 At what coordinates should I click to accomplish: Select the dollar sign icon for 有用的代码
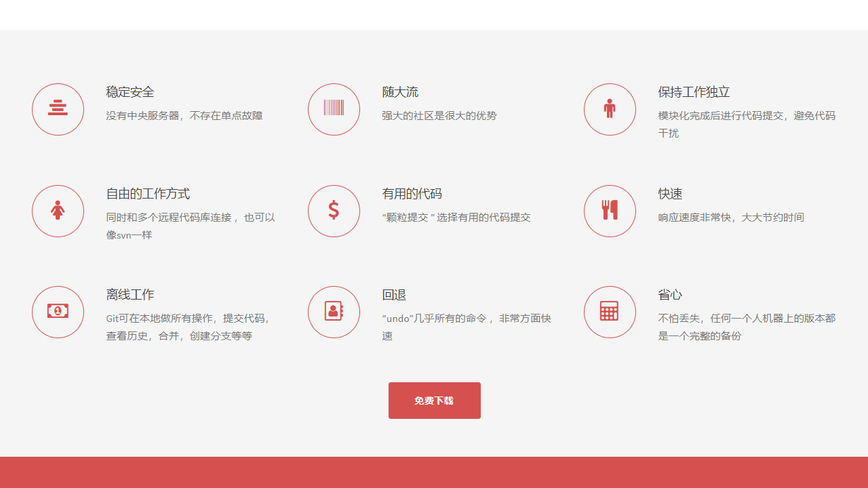(334, 210)
